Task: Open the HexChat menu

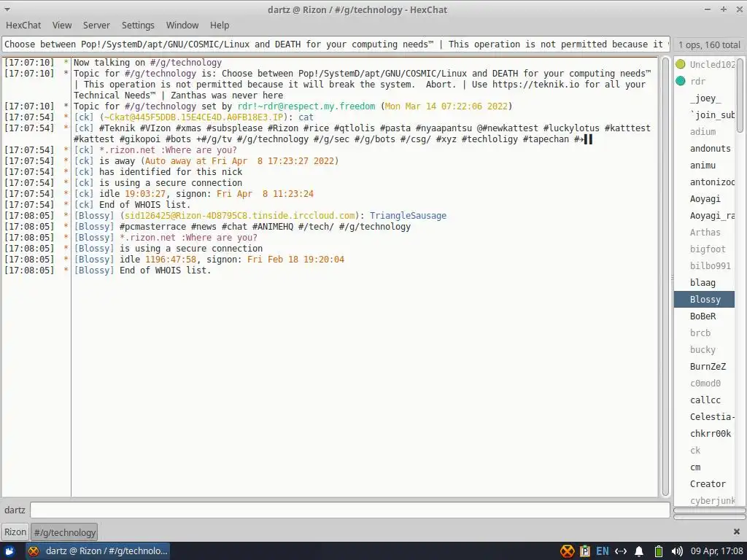Action: click(x=23, y=26)
